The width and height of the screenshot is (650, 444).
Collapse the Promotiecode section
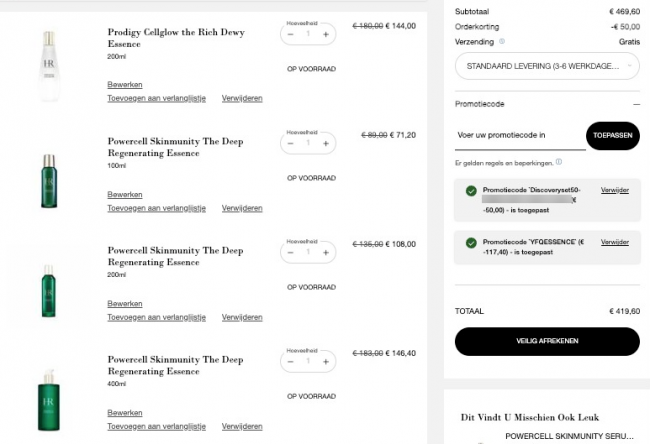tap(636, 104)
